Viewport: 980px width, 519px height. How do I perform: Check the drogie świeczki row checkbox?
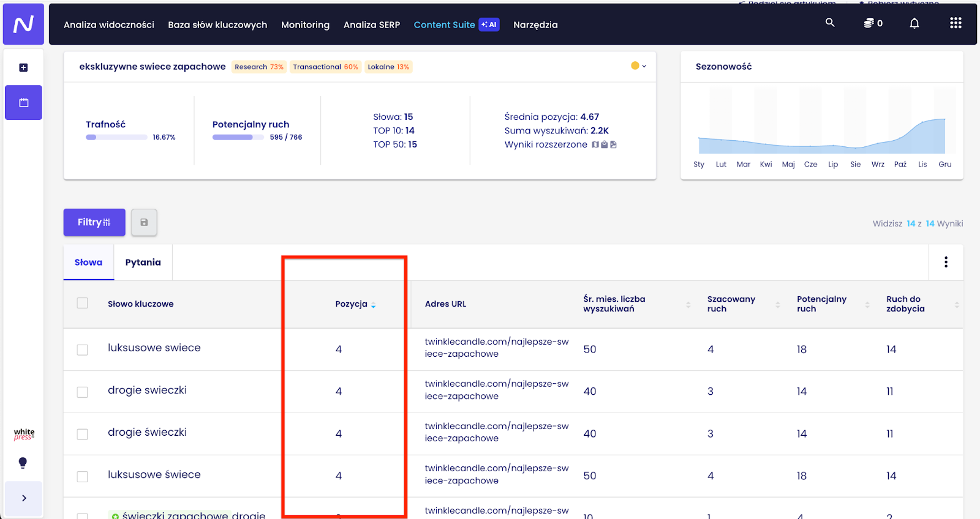coord(82,434)
